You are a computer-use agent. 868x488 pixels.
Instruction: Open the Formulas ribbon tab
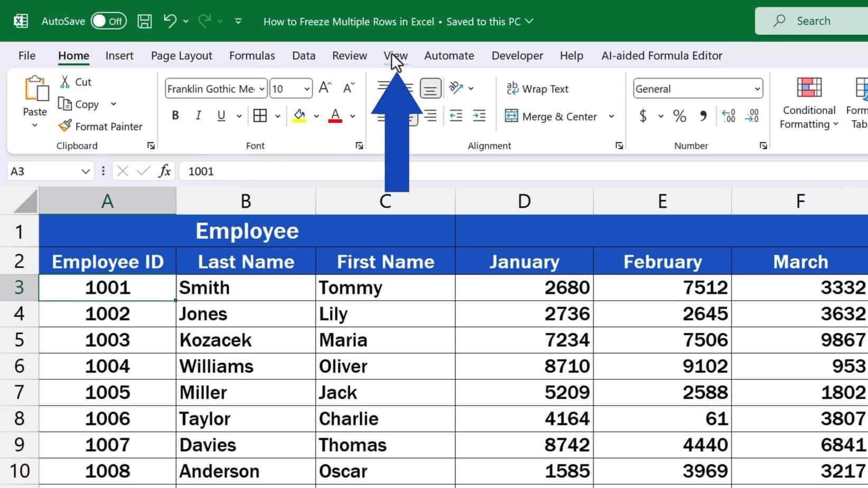click(x=252, y=55)
